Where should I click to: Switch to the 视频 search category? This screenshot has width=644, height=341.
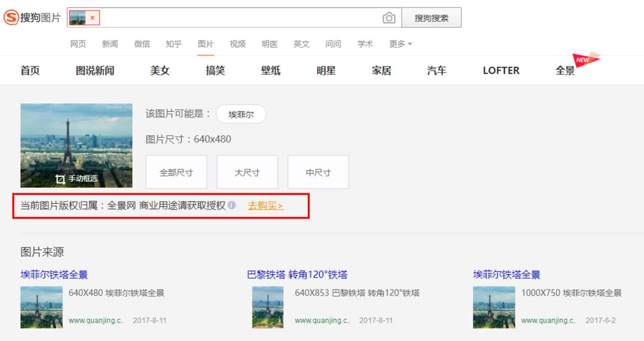click(x=238, y=44)
